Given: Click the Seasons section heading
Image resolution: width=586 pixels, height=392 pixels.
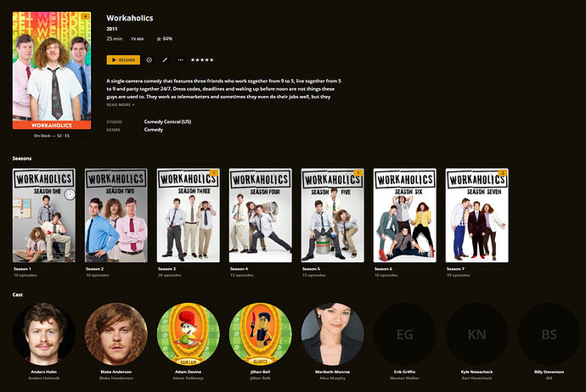Looking at the screenshot, I should (22, 159).
